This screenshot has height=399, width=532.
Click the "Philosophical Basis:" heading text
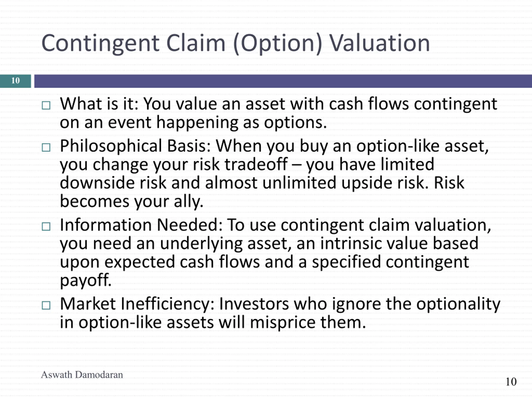135,146
